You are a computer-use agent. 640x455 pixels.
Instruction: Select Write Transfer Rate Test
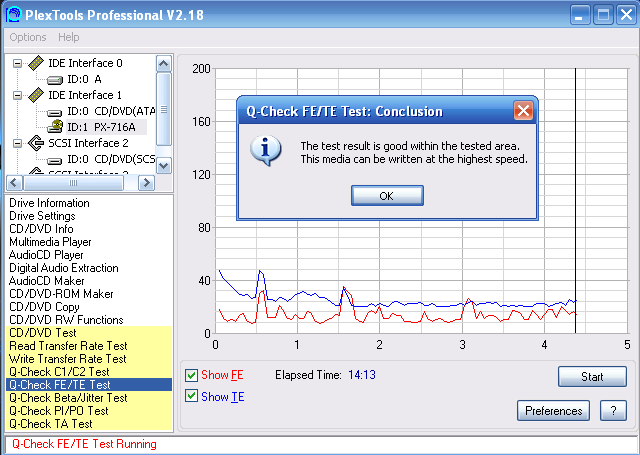click(89, 359)
